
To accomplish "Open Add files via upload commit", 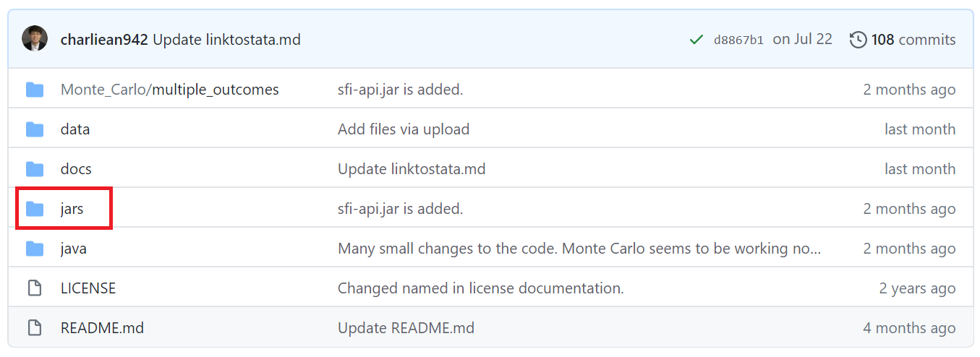I will click(404, 129).
